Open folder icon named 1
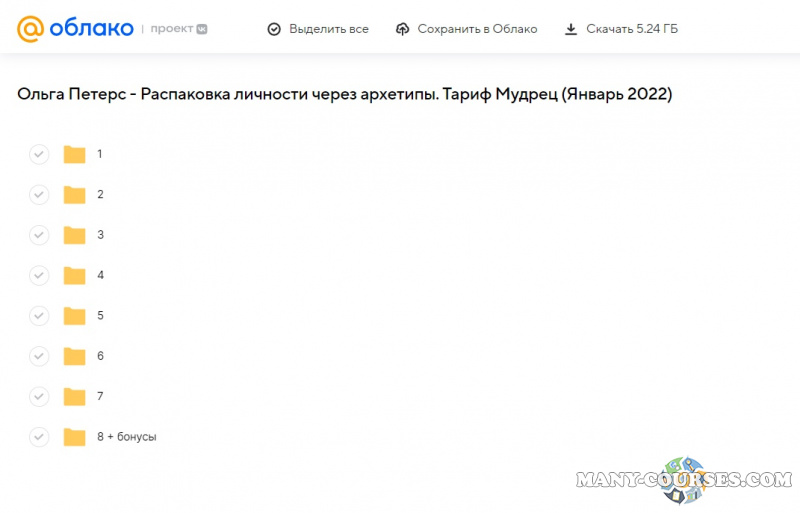The image size is (800, 513). pyautogui.click(x=74, y=154)
